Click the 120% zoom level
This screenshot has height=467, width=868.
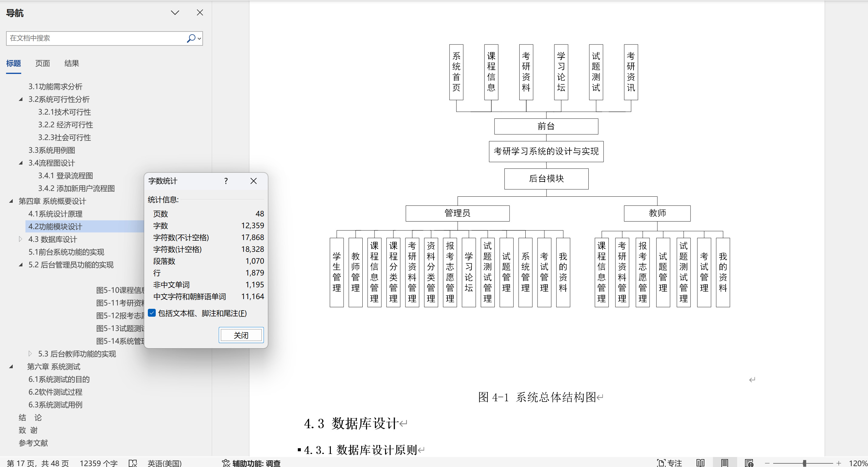coord(858,463)
